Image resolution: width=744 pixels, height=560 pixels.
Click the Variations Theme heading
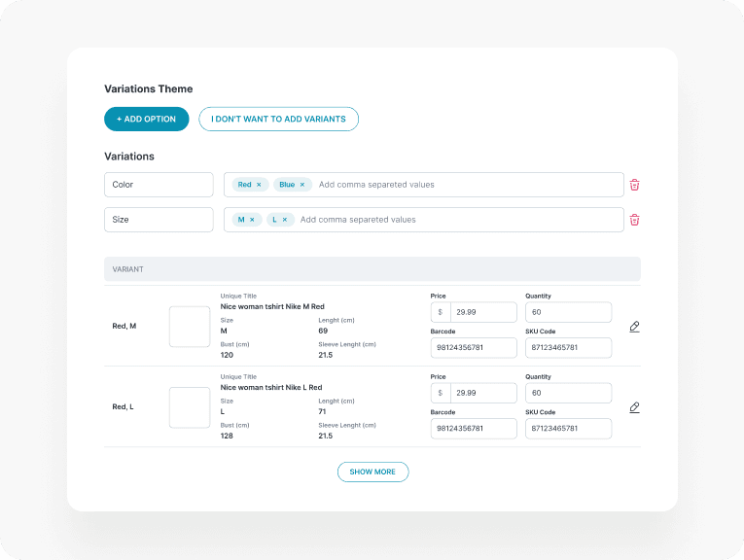click(149, 89)
